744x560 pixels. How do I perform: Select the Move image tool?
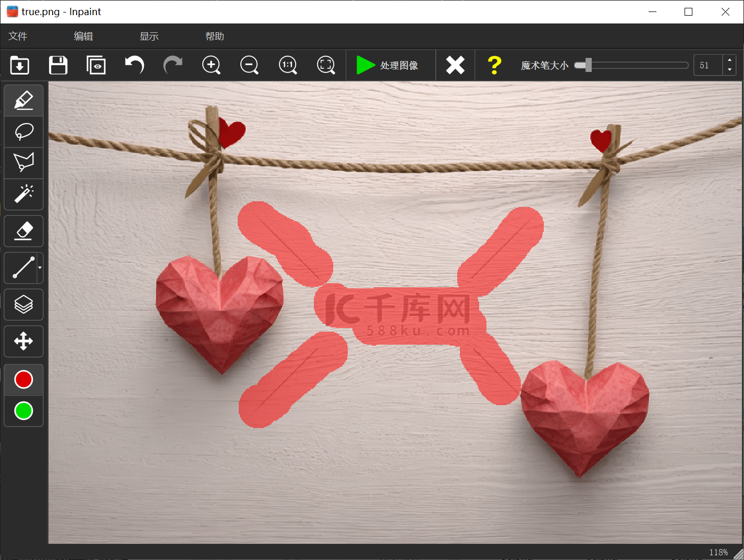23,342
